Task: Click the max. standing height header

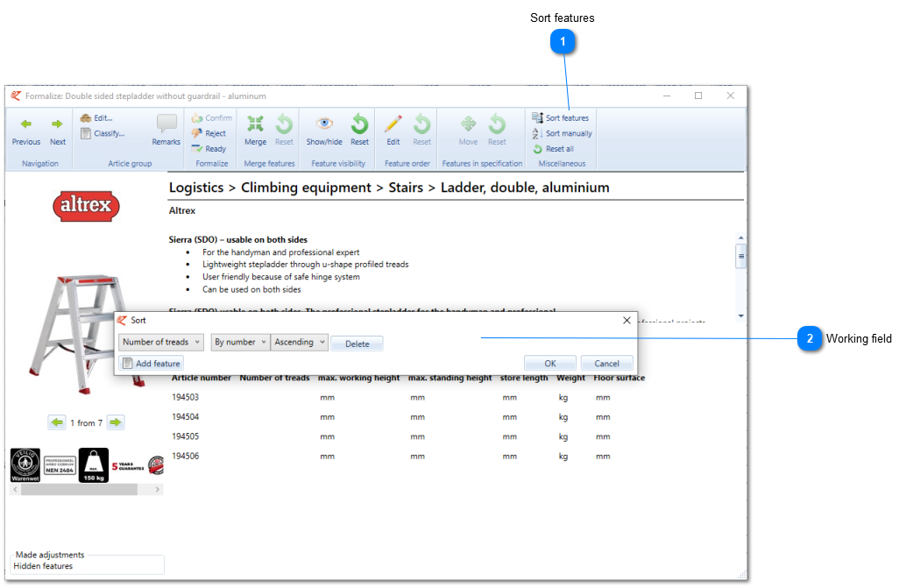Action: (x=450, y=378)
